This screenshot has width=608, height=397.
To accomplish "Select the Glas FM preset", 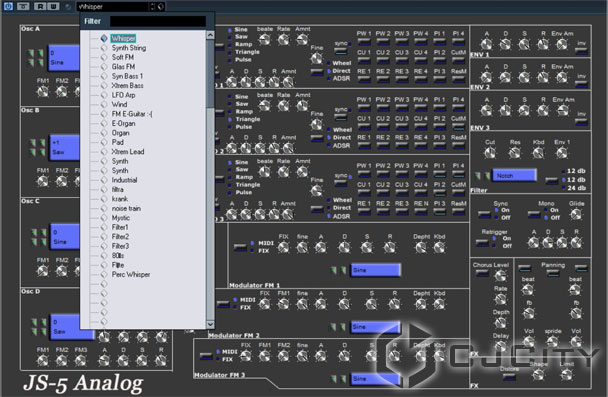I will 123,67.
